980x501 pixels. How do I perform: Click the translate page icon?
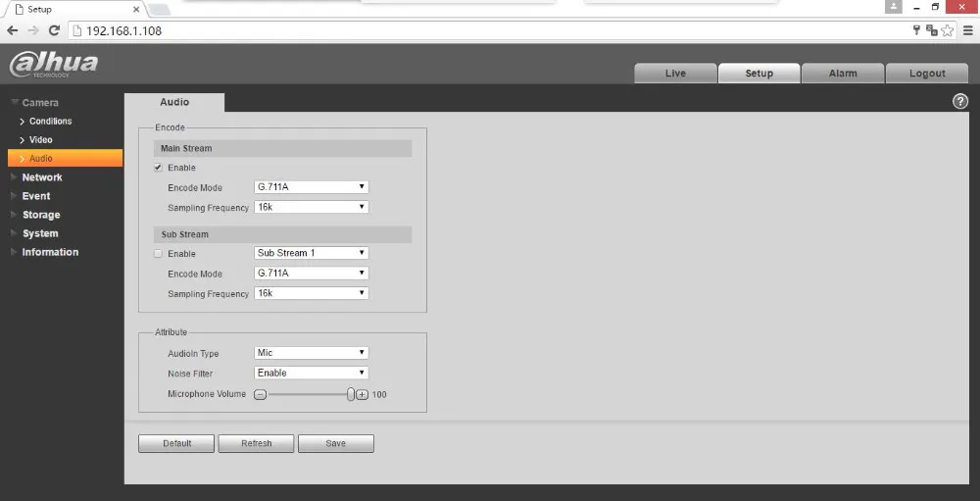[932, 30]
